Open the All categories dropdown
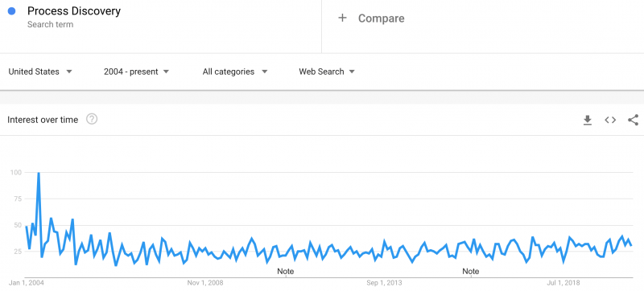 [235, 72]
